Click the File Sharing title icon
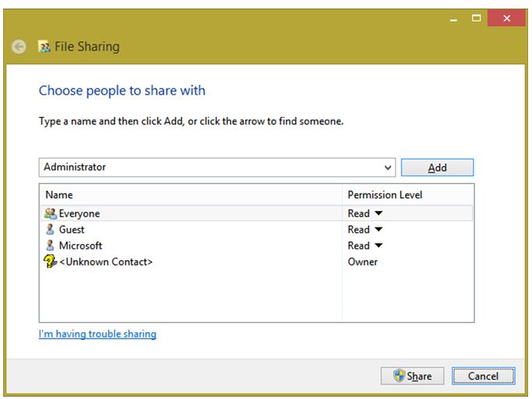This screenshot has height=399, width=532. (x=44, y=47)
